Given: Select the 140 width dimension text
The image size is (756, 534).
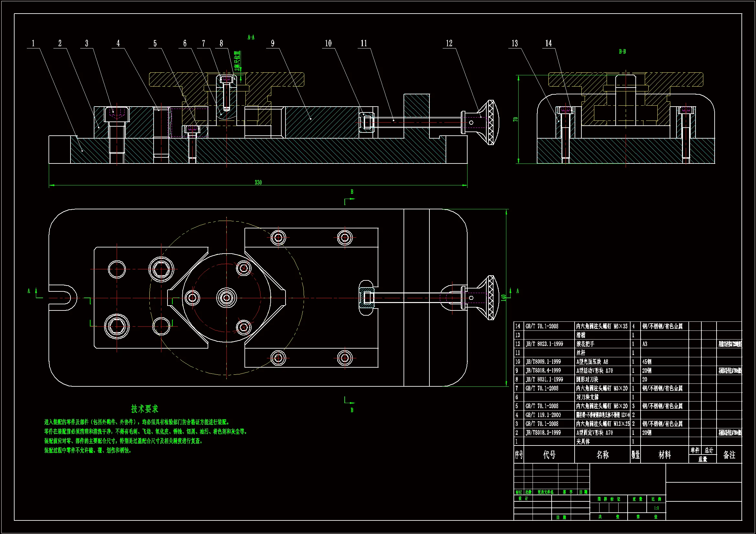Looking at the screenshot, I should (x=503, y=298).
